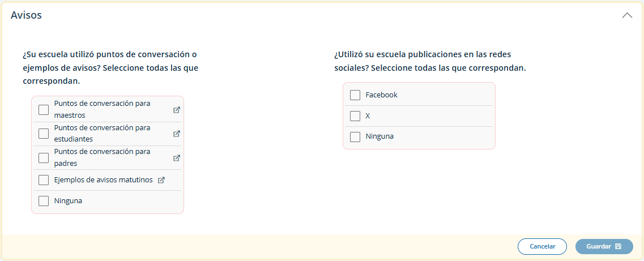Click the 'Avisos' section heading
644x261 pixels.
(x=26, y=15)
